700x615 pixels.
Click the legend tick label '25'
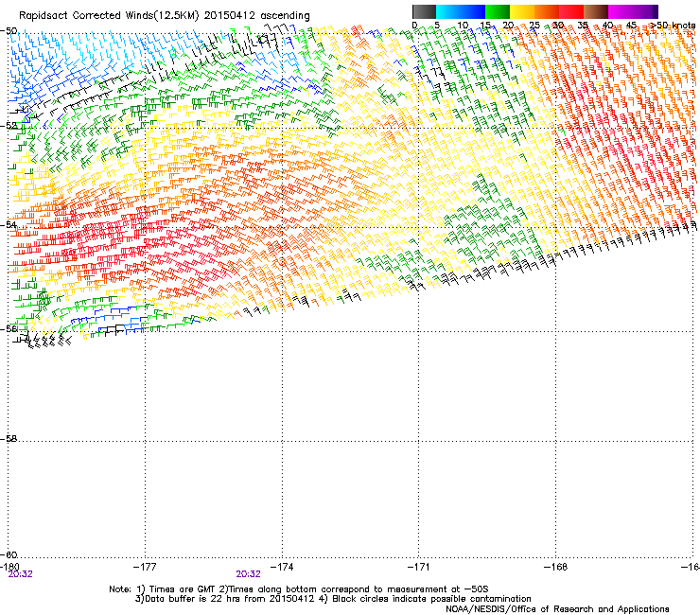point(534,26)
